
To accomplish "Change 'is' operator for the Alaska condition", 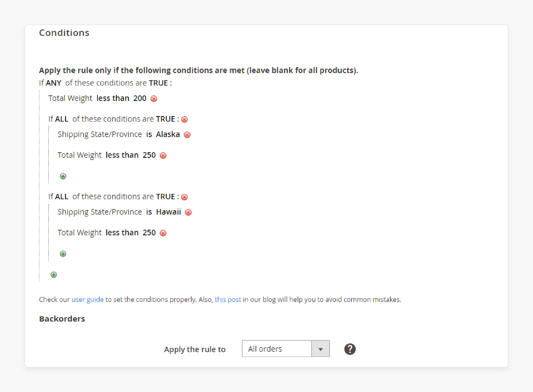I will [x=149, y=134].
